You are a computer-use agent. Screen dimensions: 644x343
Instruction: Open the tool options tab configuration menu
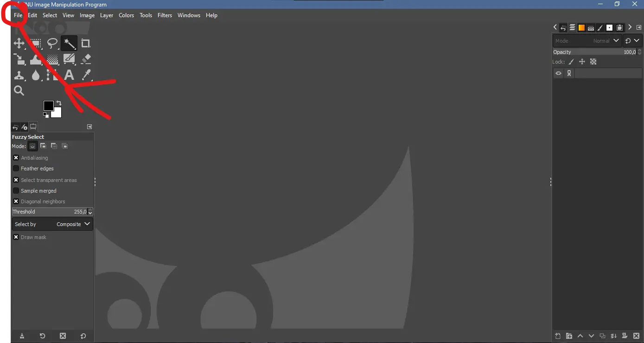pos(89,127)
